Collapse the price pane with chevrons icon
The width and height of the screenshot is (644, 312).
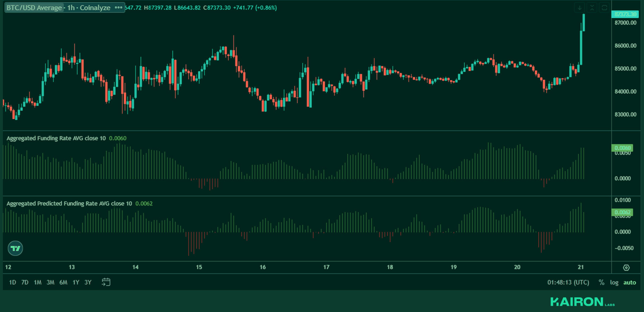(592, 8)
